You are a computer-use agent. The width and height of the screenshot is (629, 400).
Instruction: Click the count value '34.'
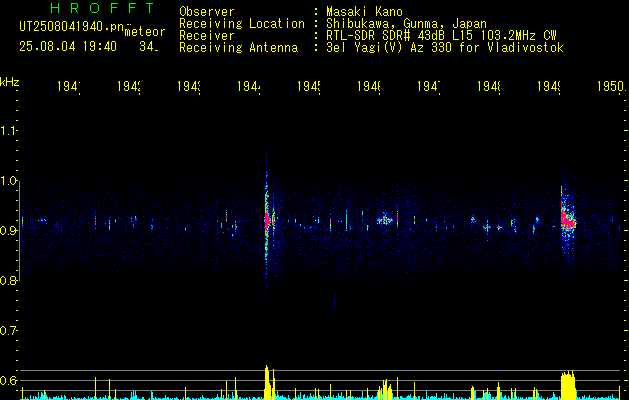pos(149,47)
